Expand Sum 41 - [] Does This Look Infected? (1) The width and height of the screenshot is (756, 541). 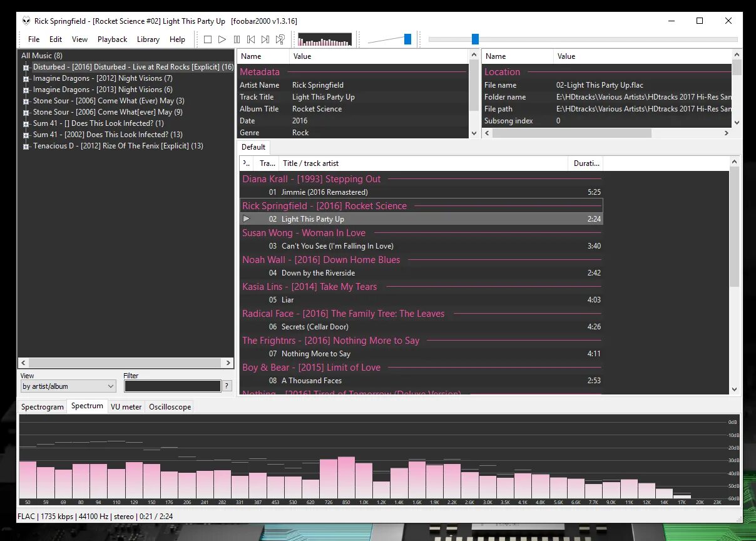tap(26, 124)
